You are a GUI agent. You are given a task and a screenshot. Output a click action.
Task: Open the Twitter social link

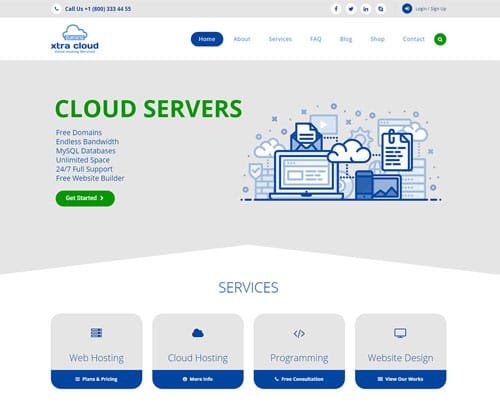tap(351, 9)
